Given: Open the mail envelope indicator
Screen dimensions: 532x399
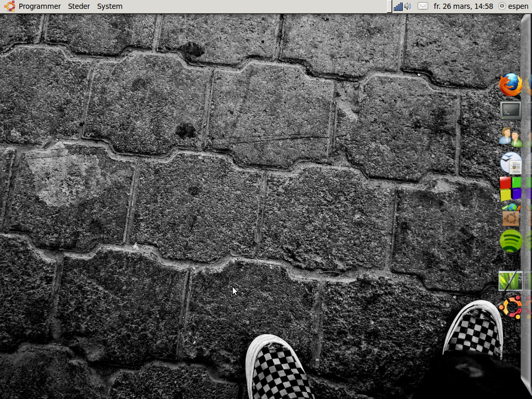Looking at the screenshot, I should tap(422, 6).
